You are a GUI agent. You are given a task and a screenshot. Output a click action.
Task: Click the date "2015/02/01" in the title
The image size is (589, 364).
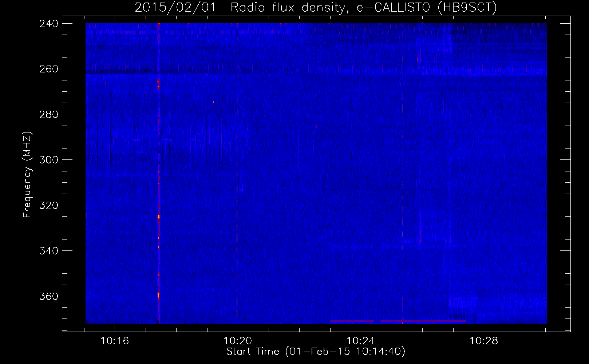175,7
